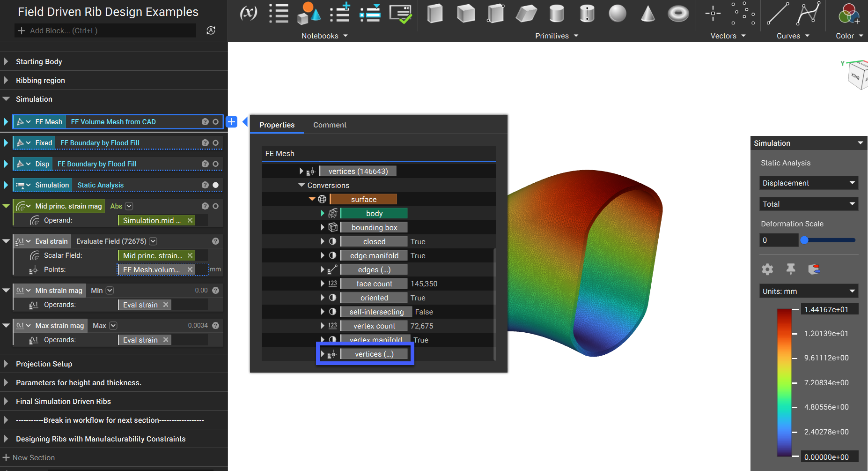The image size is (868, 471).
Task: Toggle visibility circle of Fixed FE Boundary block
Action: pos(215,143)
